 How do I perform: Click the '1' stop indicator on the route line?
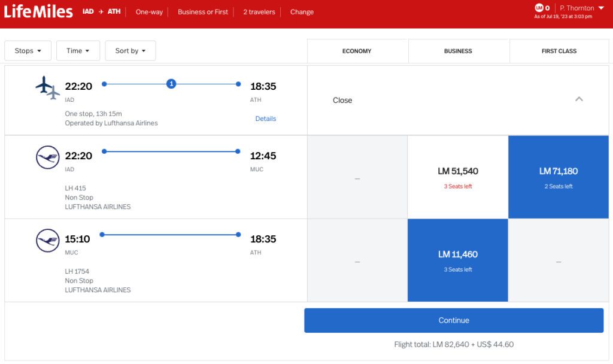[x=171, y=84]
